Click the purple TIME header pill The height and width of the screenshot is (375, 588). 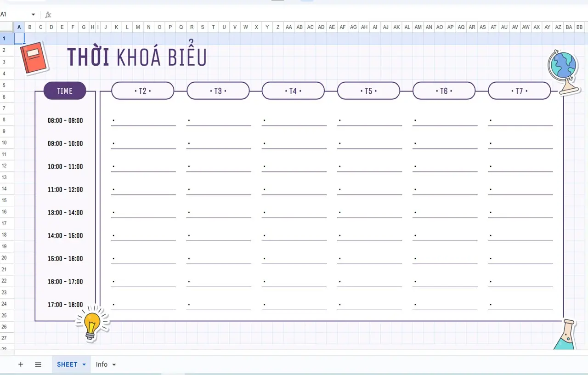tap(65, 91)
